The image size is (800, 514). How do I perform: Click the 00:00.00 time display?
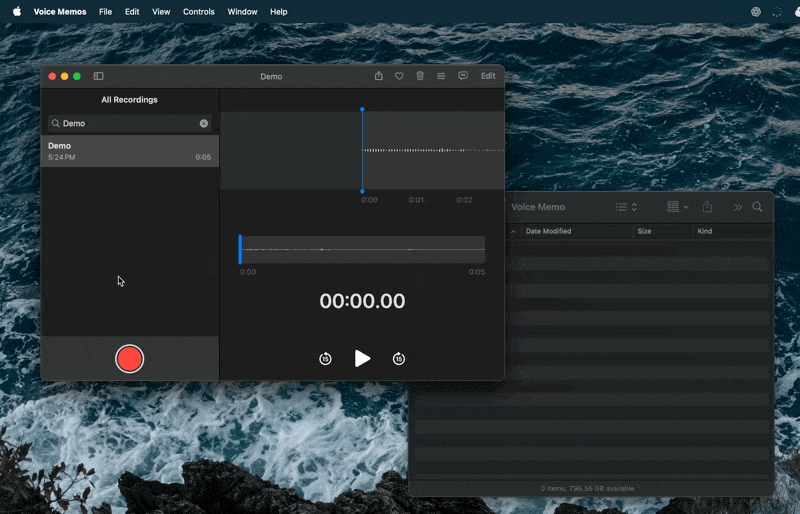pyautogui.click(x=362, y=301)
